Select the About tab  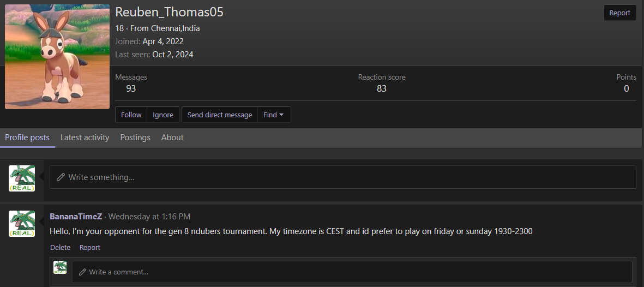(x=172, y=137)
